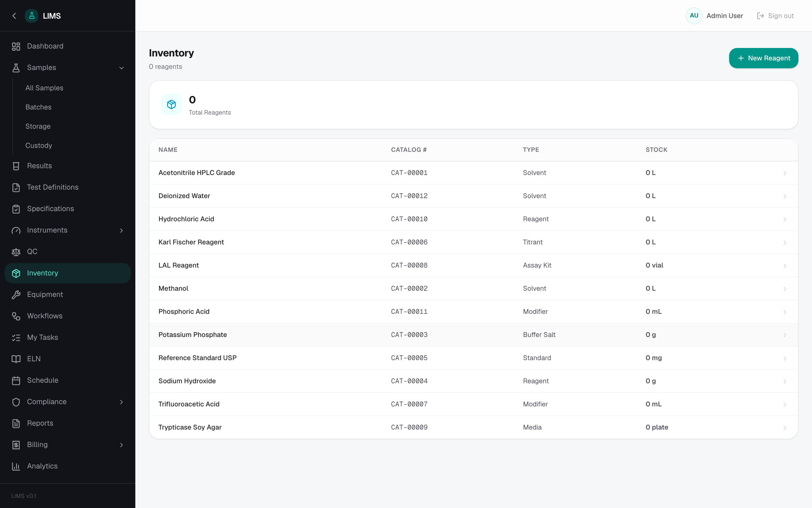
Task: Click the Results beaker icon
Action: [16, 166]
